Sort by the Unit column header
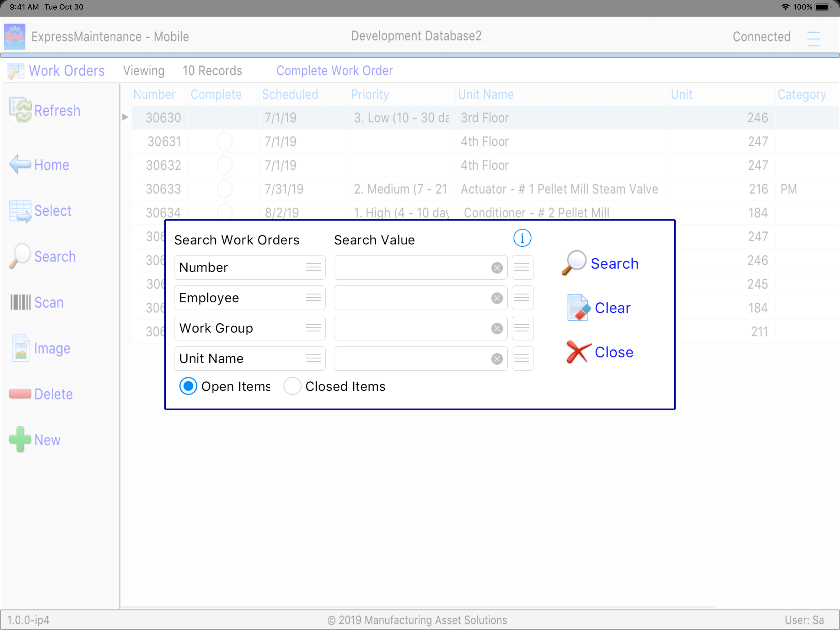Viewport: 840px width, 630px height. click(682, 94)
